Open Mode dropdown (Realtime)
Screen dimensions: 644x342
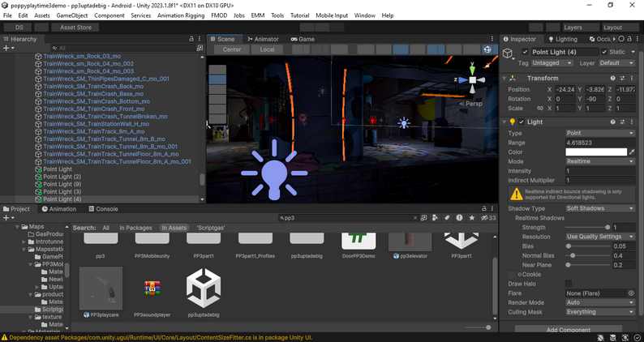pos(600,161)
